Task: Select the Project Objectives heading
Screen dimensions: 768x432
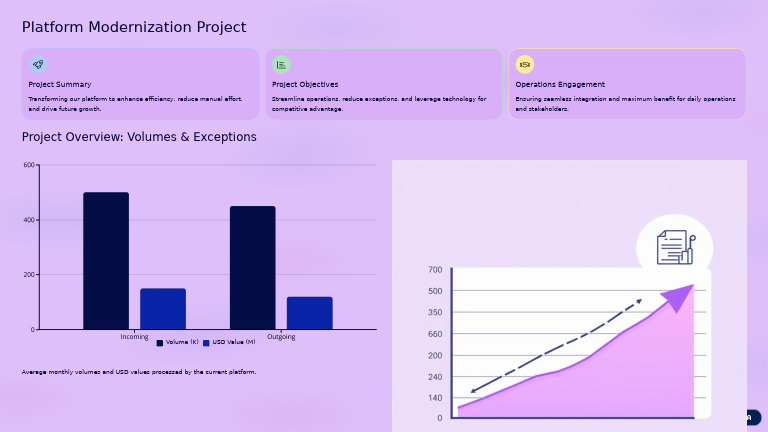Action: pos(305,84)
